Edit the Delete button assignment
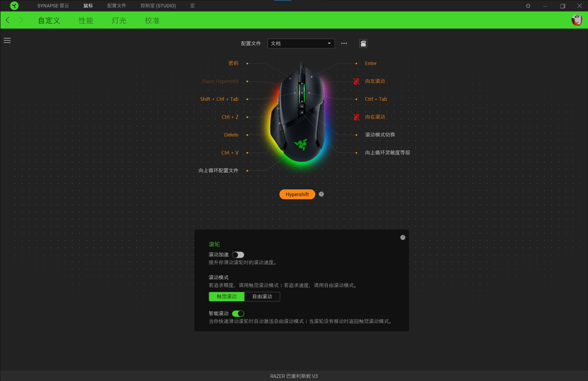Screen dimensions: 588x381 click(x=231, y=135)
